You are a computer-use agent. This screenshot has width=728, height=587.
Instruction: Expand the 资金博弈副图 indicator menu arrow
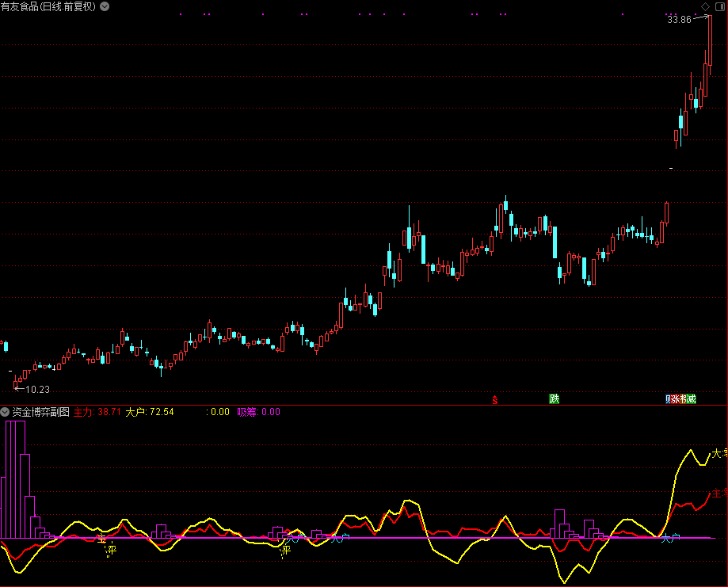click(5, 412)
